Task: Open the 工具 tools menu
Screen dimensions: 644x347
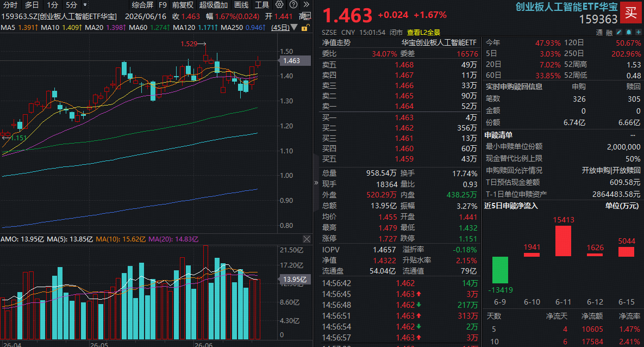Action: point(261,5)
